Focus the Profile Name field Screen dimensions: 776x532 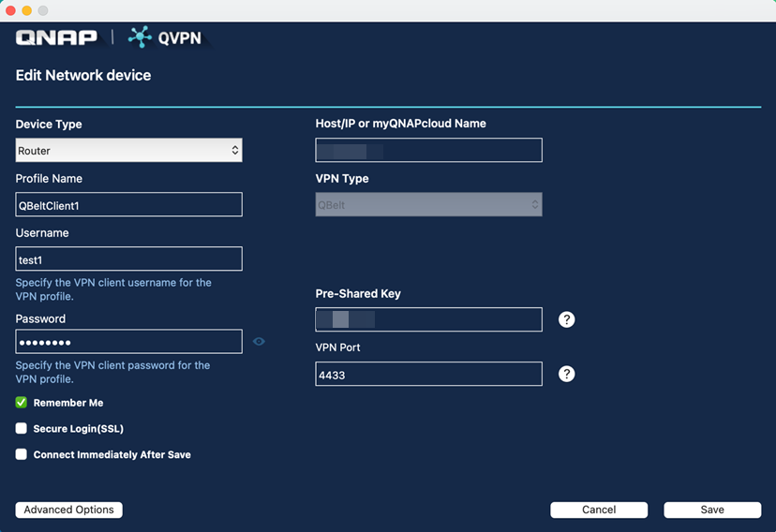[128, 205]
